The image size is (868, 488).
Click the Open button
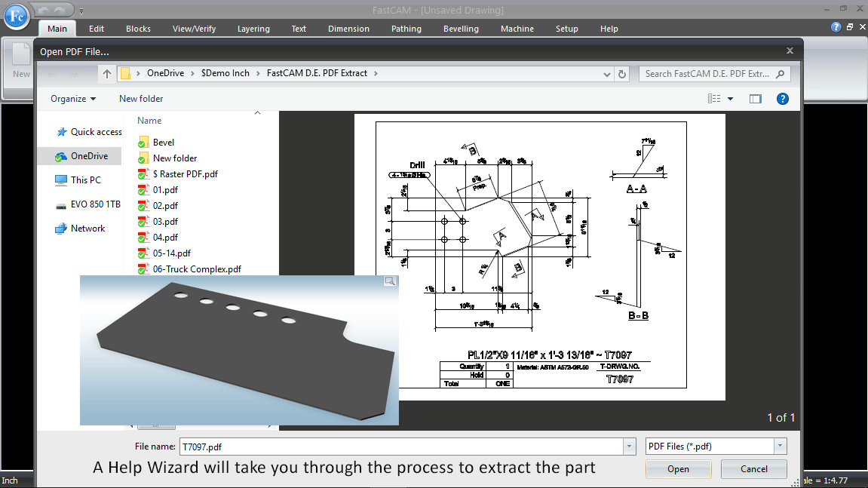[x=678, y=469]
